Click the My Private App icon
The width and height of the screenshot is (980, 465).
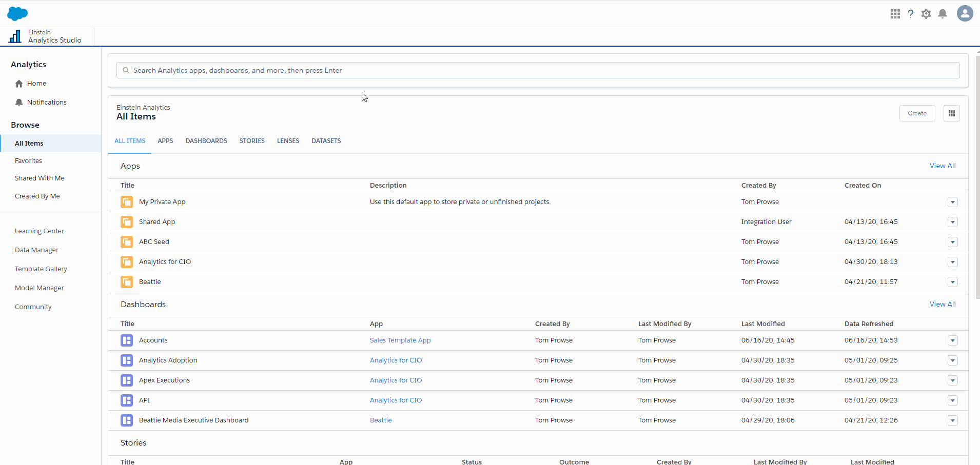[127, 202]
